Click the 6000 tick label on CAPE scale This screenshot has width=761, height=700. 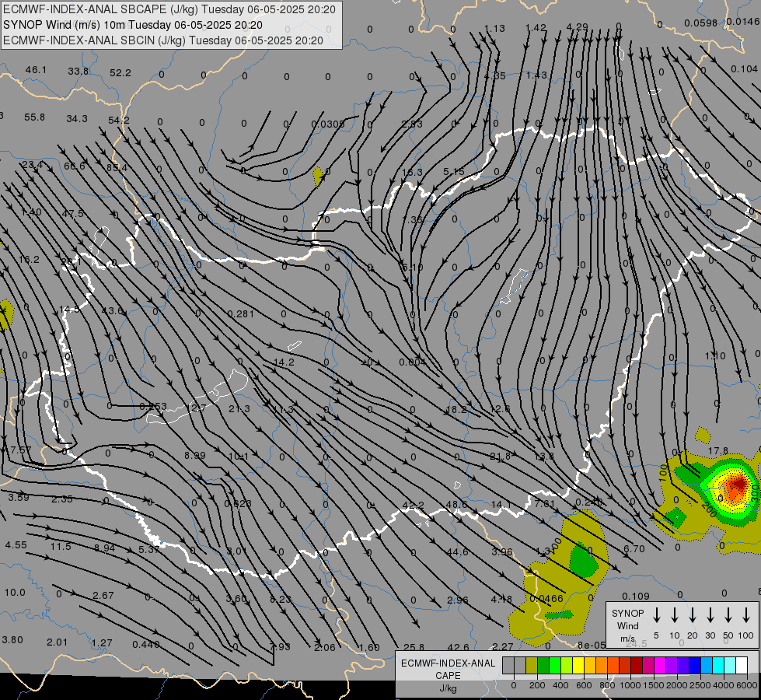(747, 685)
